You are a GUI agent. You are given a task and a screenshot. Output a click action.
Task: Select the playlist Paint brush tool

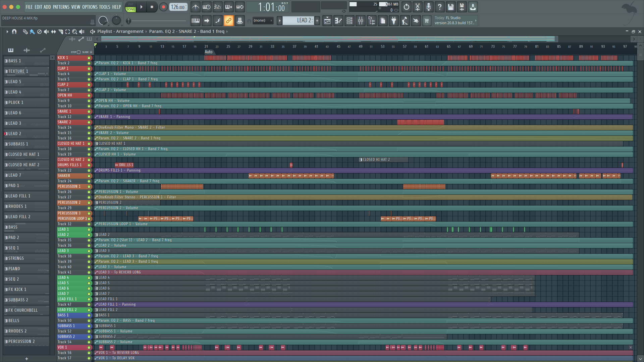(x=32, y=32)
